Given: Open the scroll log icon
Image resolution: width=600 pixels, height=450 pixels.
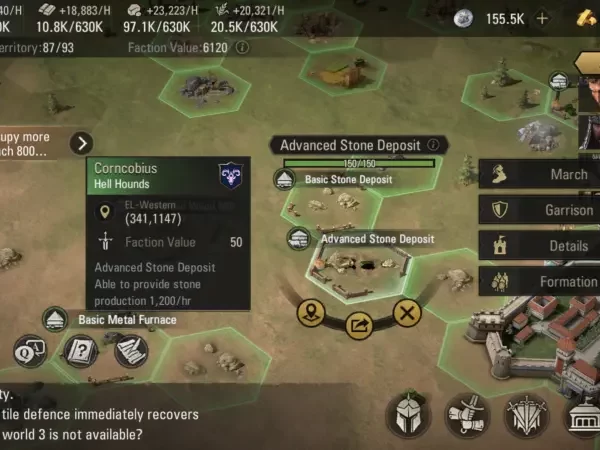Looking at the screenshot, I should (131, 351).
